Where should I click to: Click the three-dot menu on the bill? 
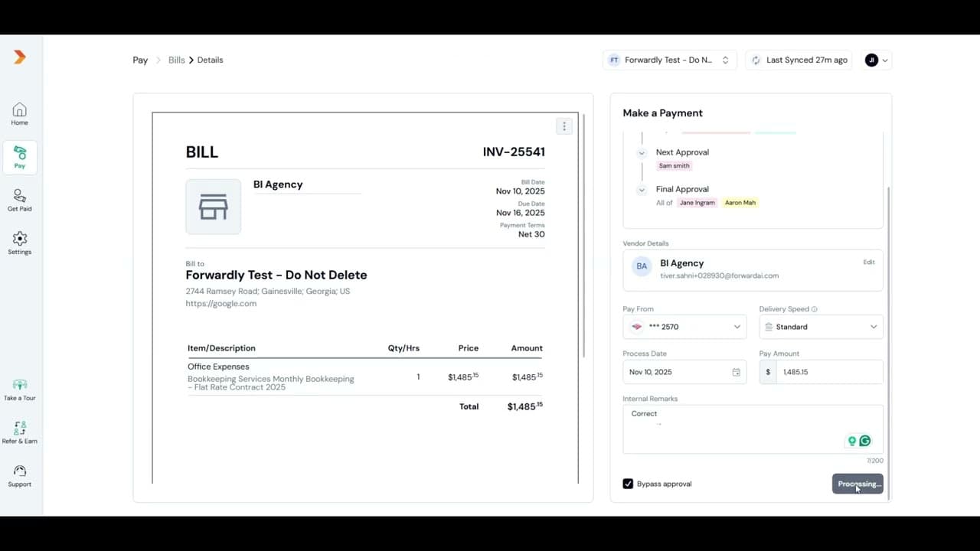[564, 126]
